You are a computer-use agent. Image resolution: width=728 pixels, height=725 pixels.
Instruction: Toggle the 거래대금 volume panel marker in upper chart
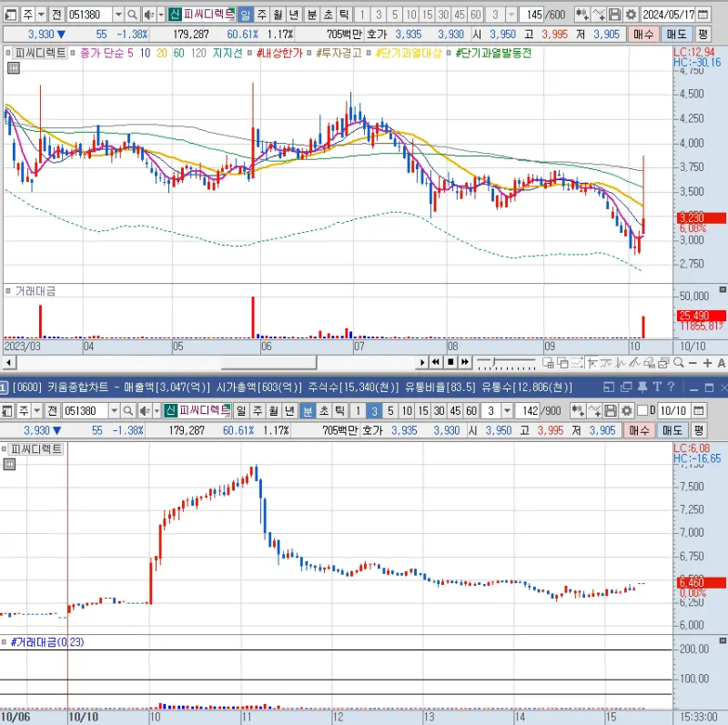point(8,291)
